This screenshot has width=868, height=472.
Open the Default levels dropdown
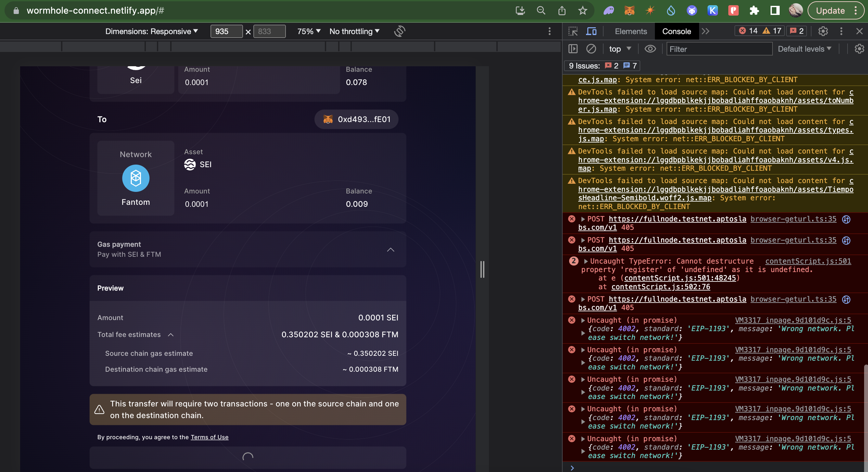click(805, 49)
